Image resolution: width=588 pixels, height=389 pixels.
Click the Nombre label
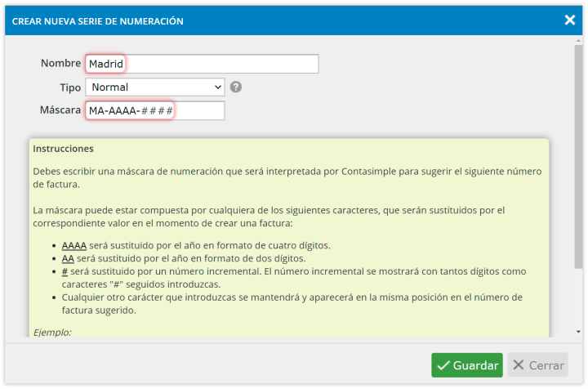tap(60, 63)
